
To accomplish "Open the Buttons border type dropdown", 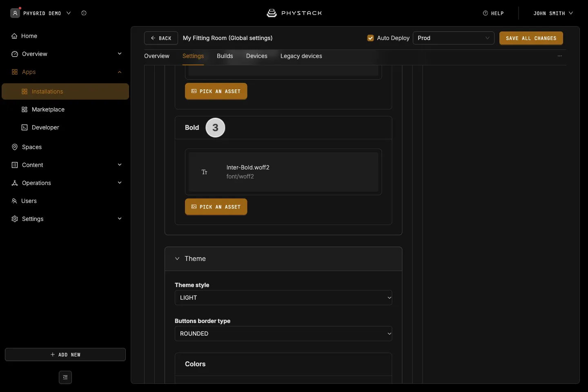I will [x=283, y=334].
